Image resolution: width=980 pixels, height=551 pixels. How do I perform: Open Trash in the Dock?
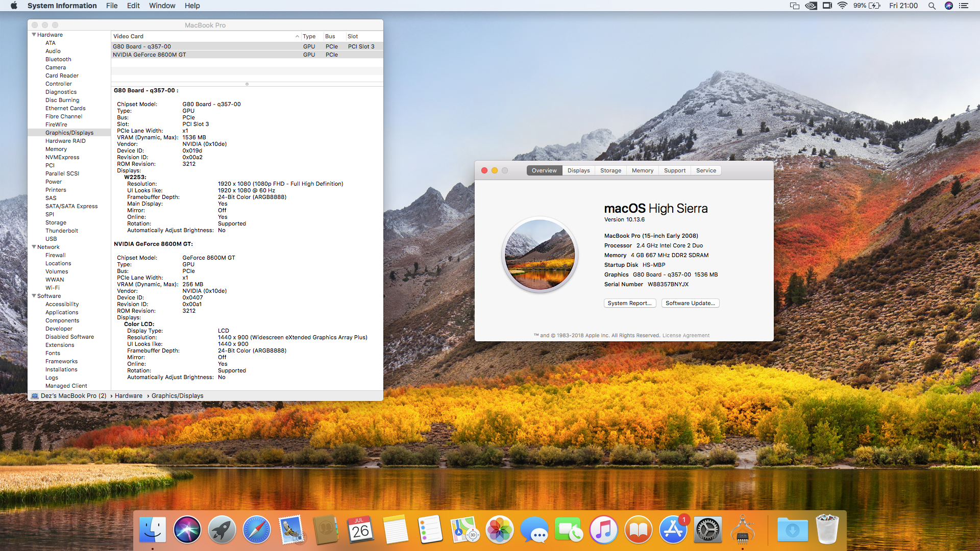[827, 529]
